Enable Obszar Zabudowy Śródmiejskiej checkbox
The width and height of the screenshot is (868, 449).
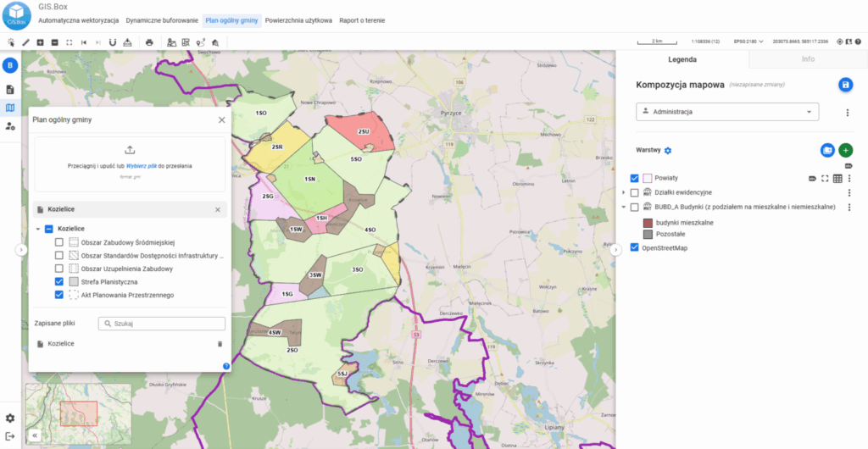59,242
